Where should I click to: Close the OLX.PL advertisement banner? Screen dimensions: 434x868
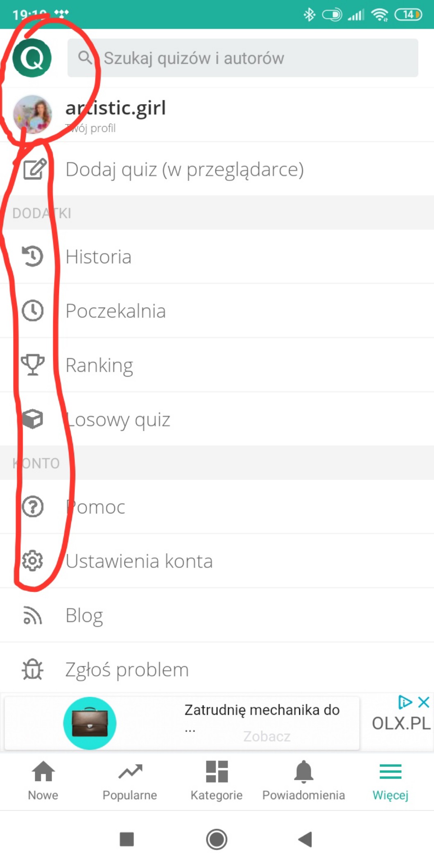point(424,702)
